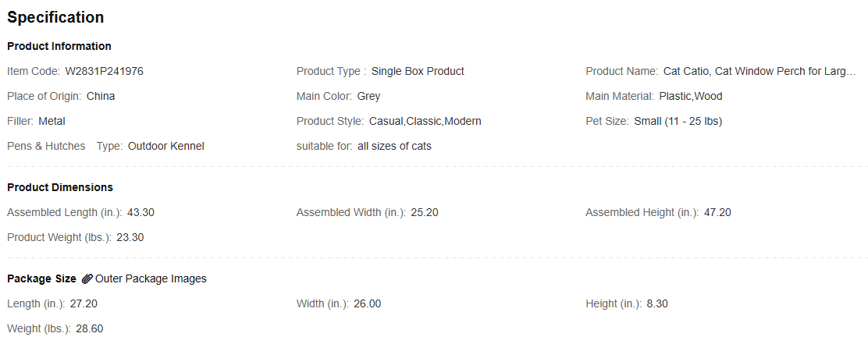Click the Package Size section label

click(41, 278)
